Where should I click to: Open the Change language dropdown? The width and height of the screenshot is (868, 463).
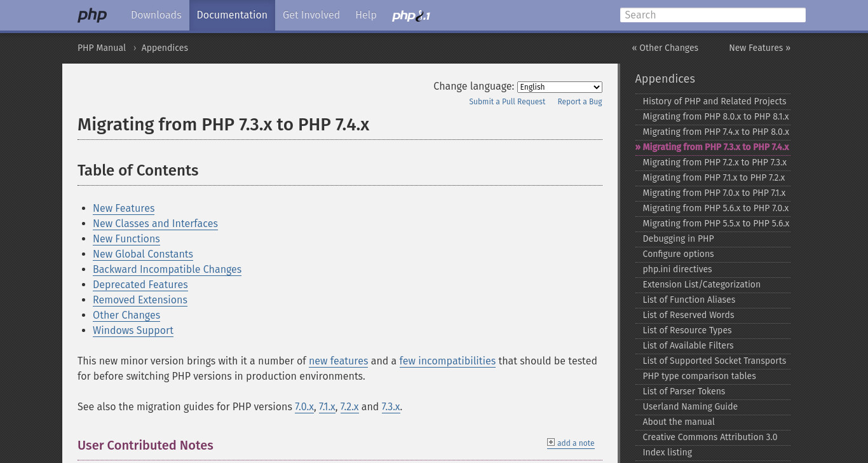pos(559,87)
